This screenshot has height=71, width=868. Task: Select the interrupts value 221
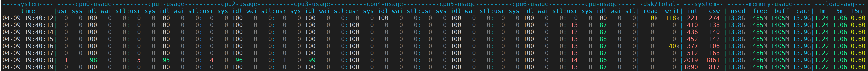tap(692, 18)
